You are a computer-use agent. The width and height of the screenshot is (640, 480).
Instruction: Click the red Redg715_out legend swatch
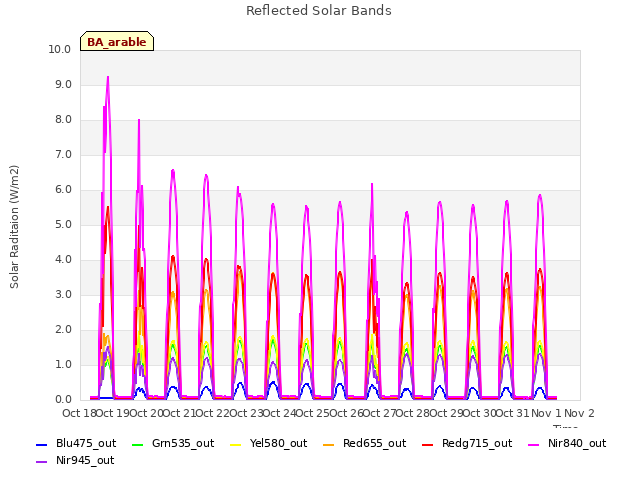click(x=427, y=444)
